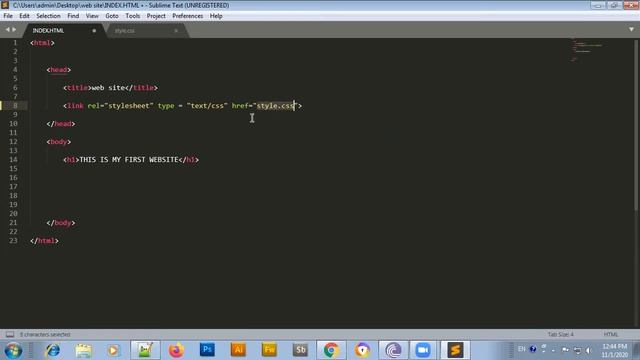The width and height of the screenshot is (640, 360).
Task: Click the opening body tag
Action: pos(59,142)
